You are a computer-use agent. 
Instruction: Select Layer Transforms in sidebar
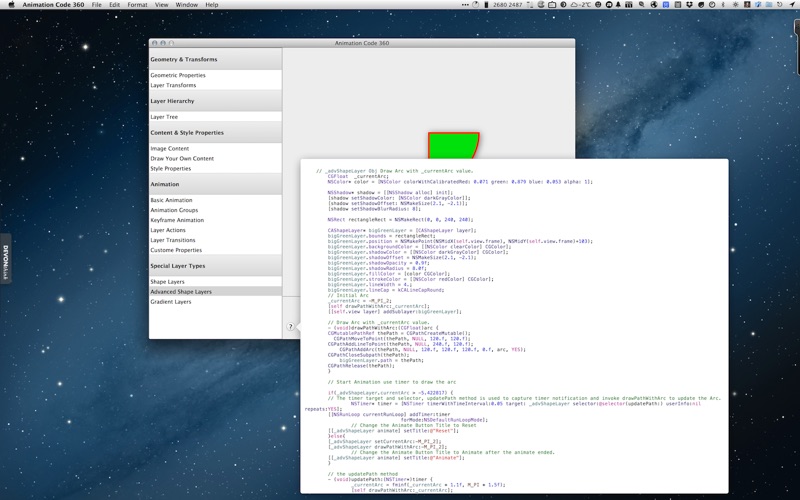pos(215,85)
